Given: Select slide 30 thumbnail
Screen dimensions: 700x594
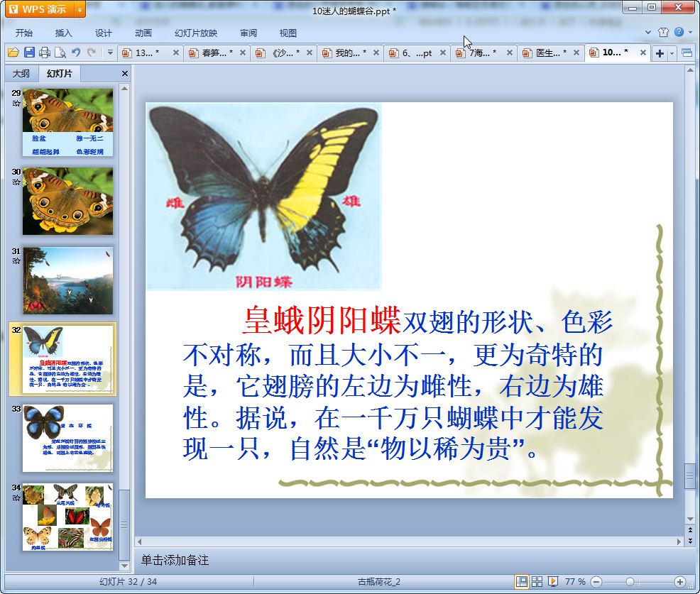Looking at the screenshot, I should [68, 202].
